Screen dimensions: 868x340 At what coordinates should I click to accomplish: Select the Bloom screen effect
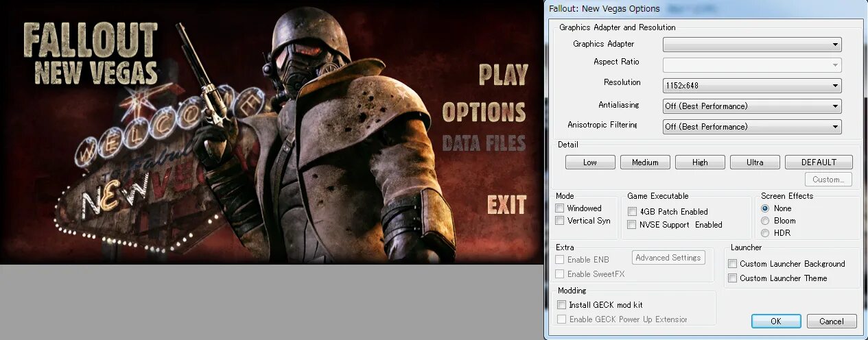pos(765,221)
